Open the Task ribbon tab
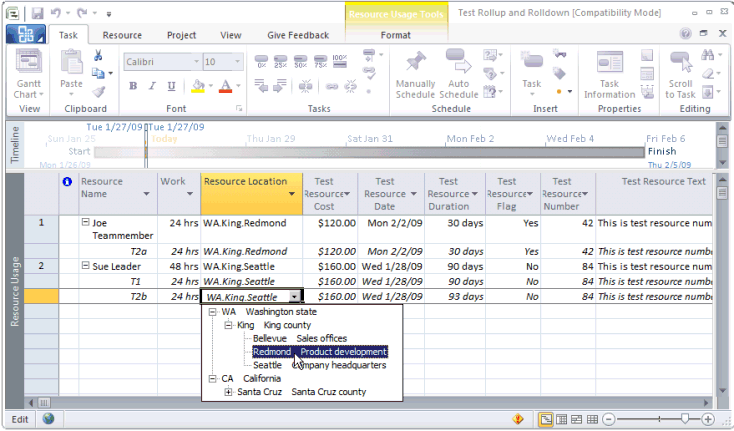Screen dimensions: 734x431 click(x=68, y=35)
